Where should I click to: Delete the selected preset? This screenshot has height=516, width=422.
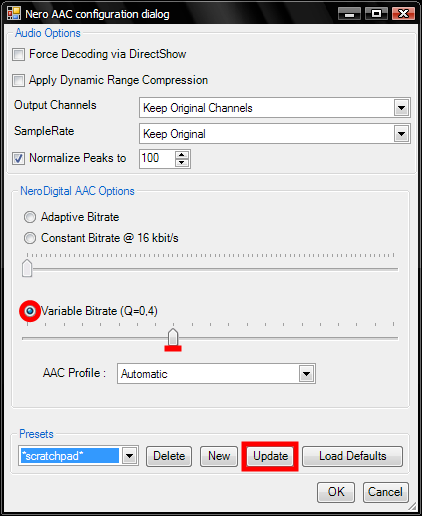[x=169, y=456]
